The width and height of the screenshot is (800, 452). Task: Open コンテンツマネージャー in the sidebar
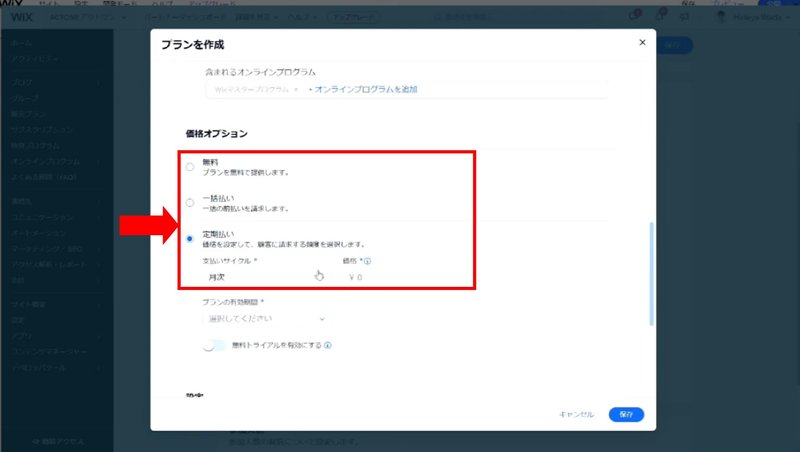49,351
